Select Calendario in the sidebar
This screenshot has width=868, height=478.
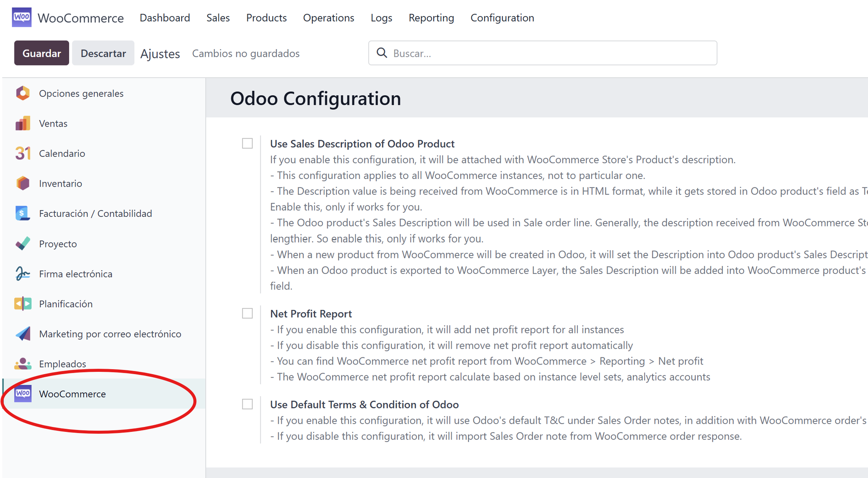pos(62,154)
